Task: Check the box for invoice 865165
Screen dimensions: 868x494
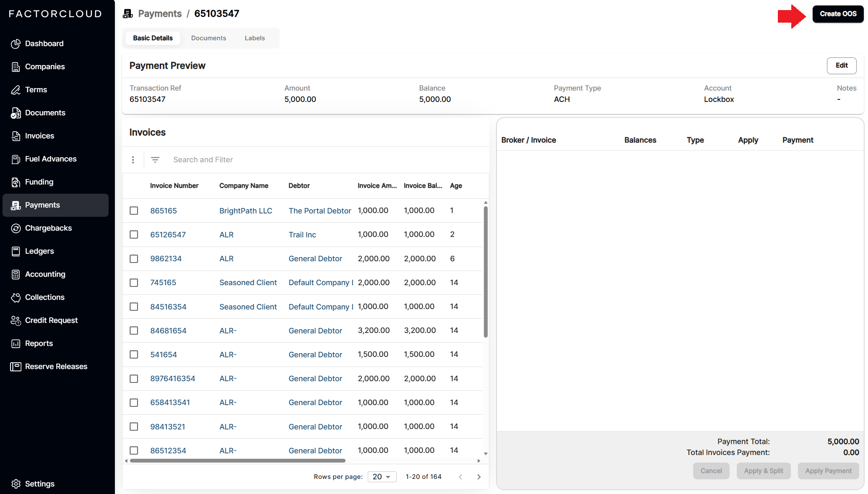Action: pos(134,211)
